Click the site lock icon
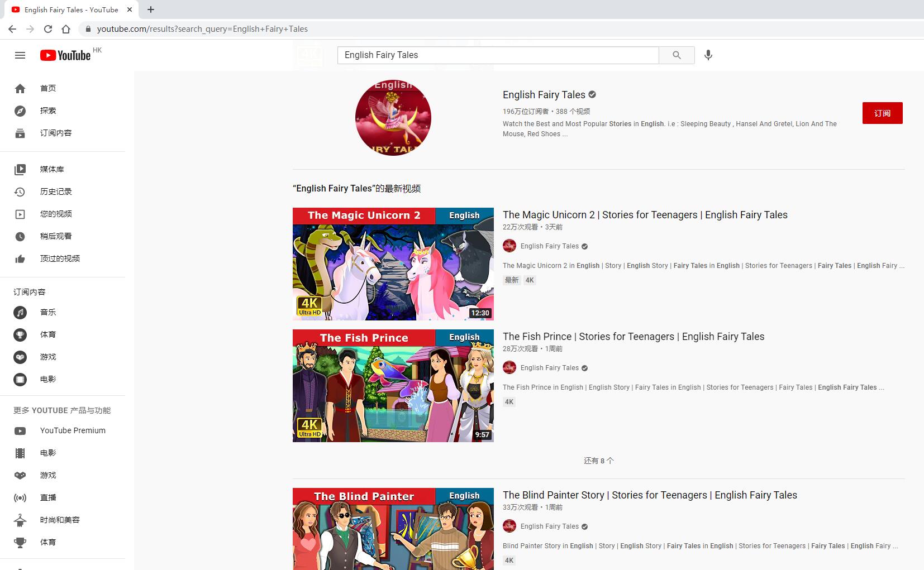Screen dimensions: 924x570 (x=88, y=29)
